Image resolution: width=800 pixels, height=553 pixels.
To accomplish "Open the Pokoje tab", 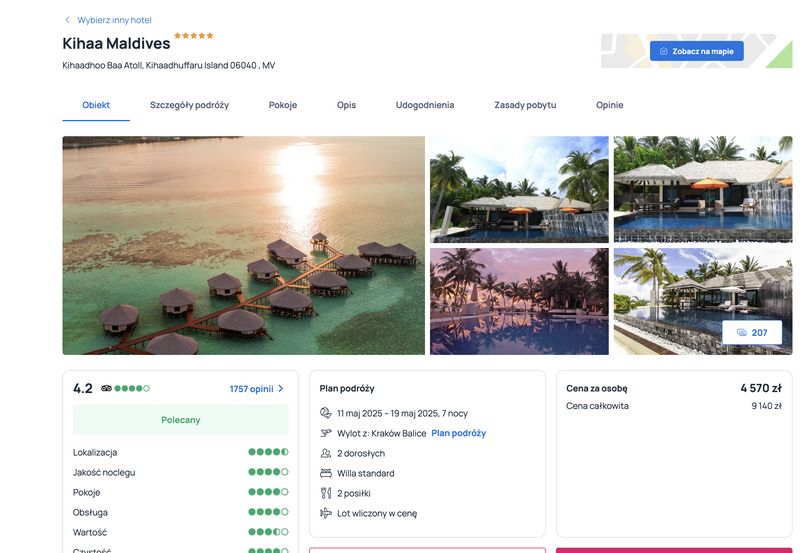I will pos(283,105).
